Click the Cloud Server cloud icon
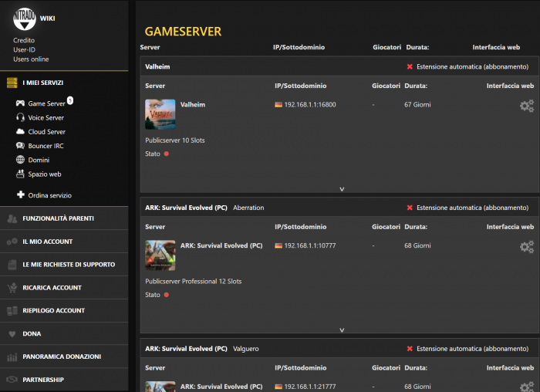The image size is (540, 392). point(20,131)
